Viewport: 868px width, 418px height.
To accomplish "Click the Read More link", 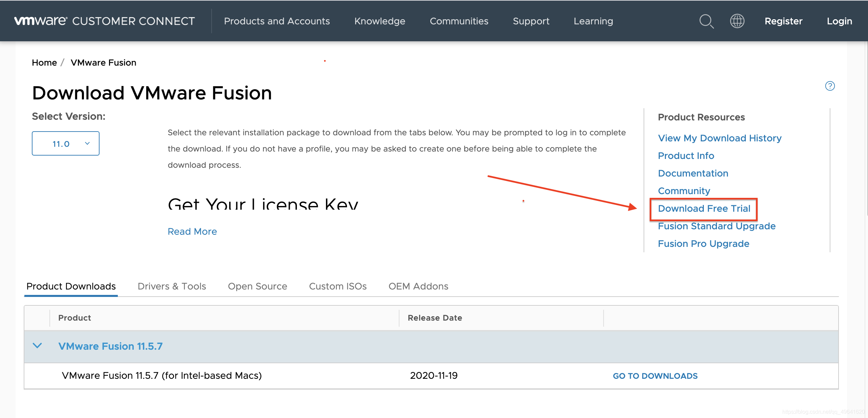I will (x=192, y=231).
